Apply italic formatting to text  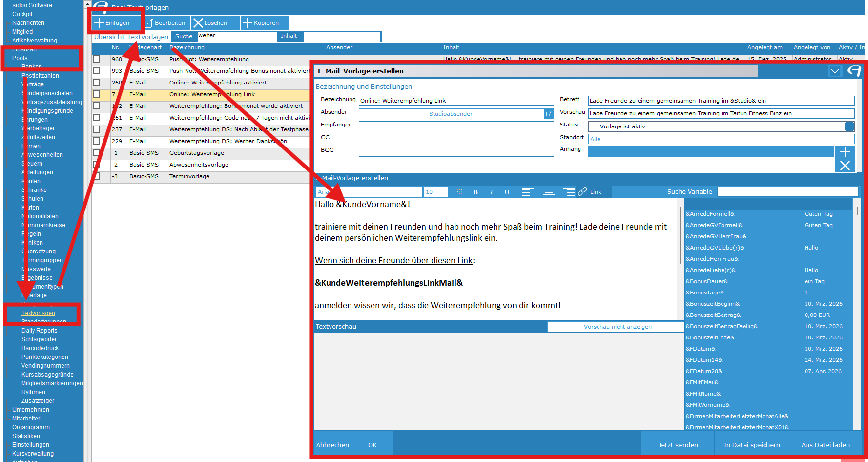click(x=491, y=192)
